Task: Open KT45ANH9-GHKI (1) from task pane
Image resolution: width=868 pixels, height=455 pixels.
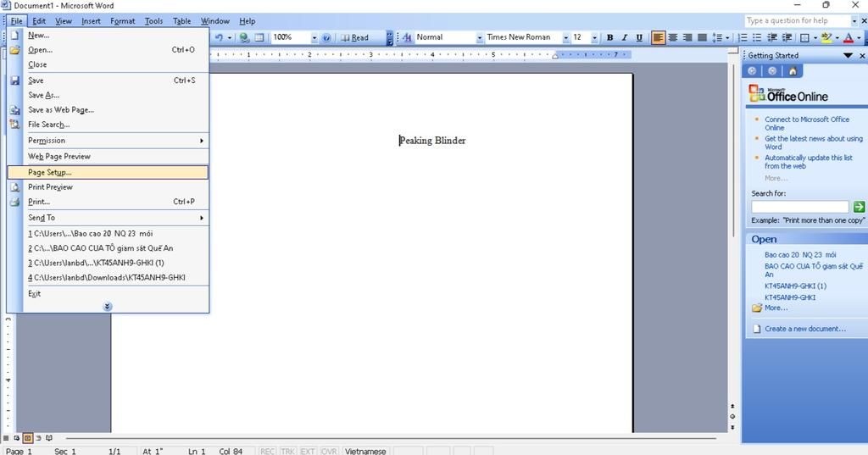Action: 795,286
